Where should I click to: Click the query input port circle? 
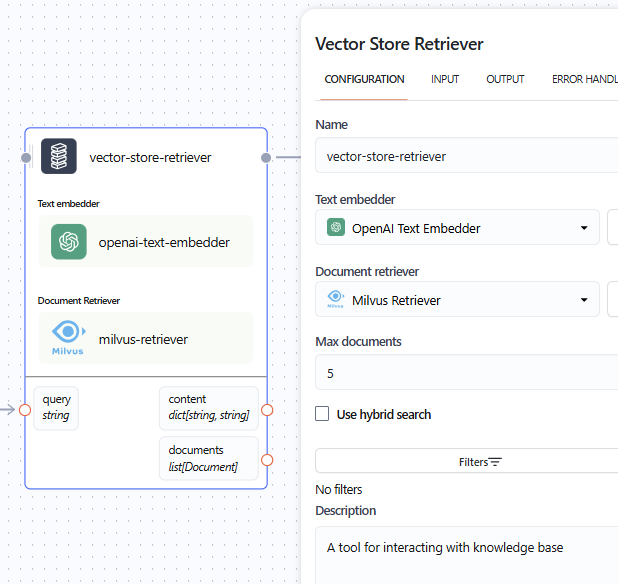26,409
